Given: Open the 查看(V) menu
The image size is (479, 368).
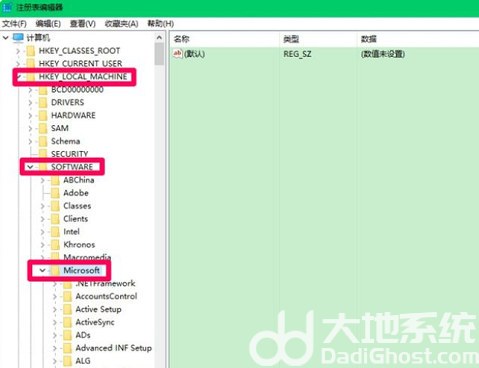Looking at the screenshot, I should pos(83,24).
